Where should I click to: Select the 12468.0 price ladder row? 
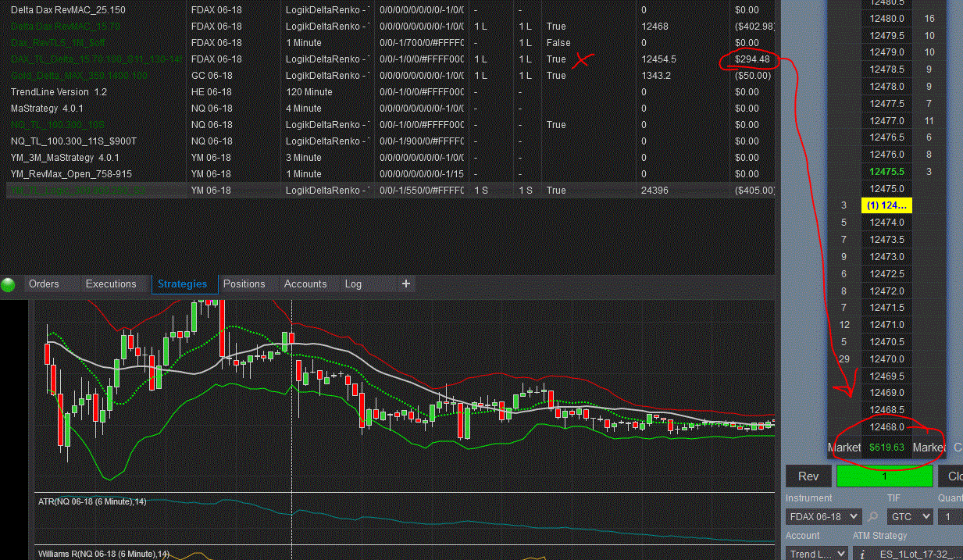886,427
